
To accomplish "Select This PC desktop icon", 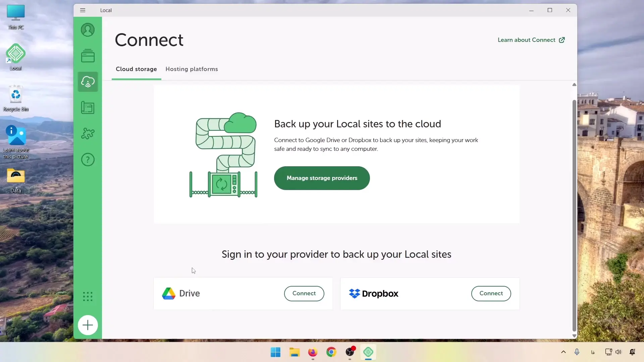I will (16, 17).
